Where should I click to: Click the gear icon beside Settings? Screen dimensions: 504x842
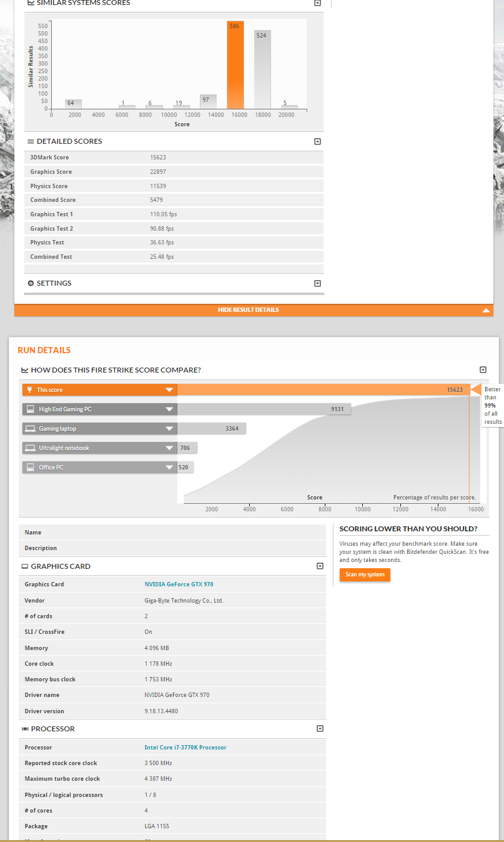(31, 283)
